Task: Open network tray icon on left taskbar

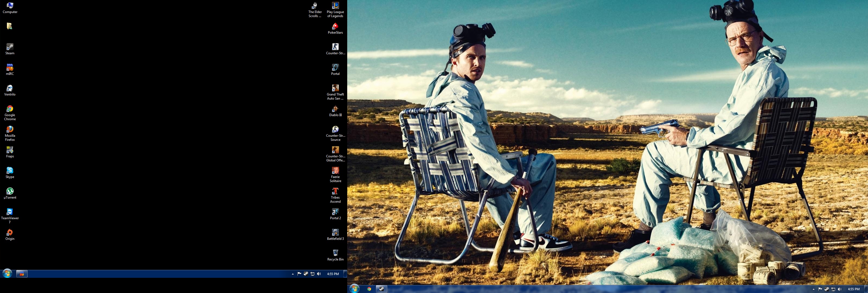Action: click(312, 274)
